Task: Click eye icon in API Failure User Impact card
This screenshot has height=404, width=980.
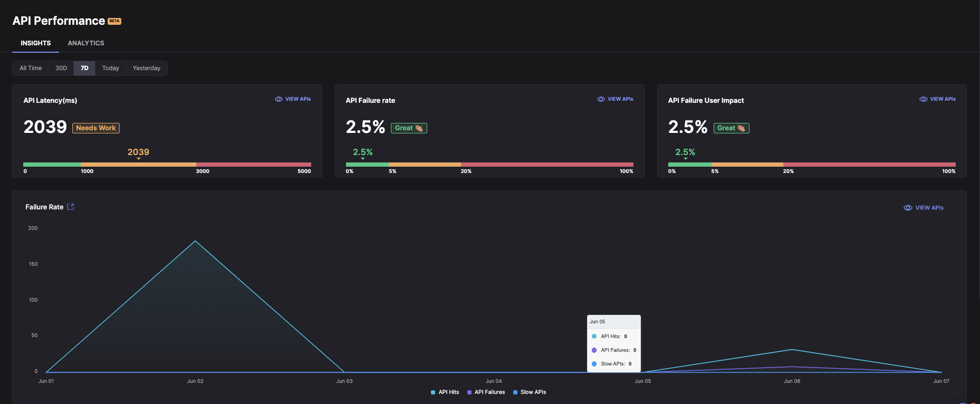Action: [x=923, y=99]
